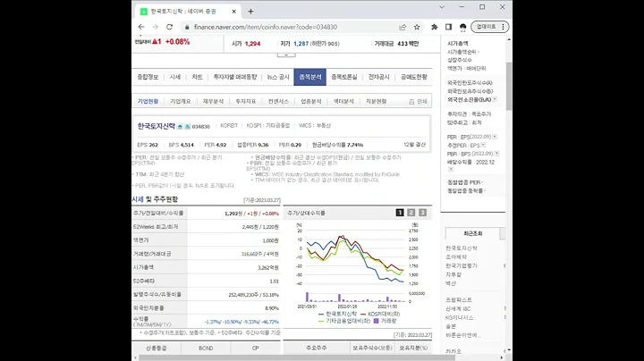Open 지투알 in recent list
The width and height of the screenshot is (644, 361).
453,274
